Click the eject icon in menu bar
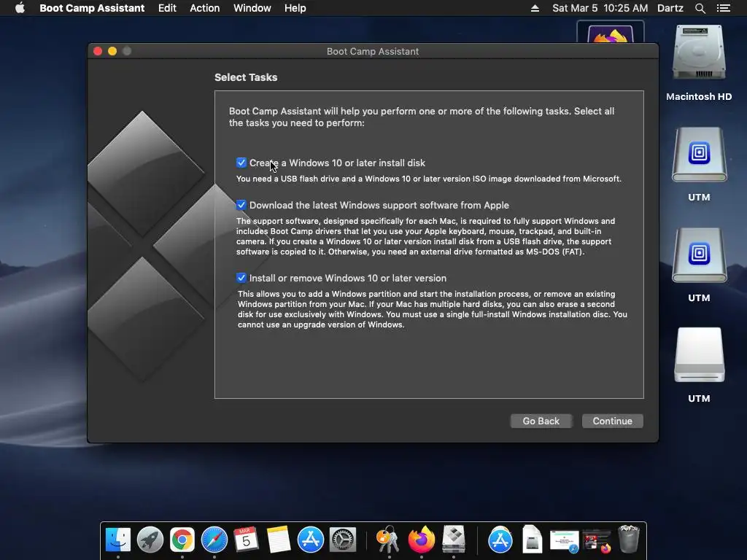 pos(535,8)
